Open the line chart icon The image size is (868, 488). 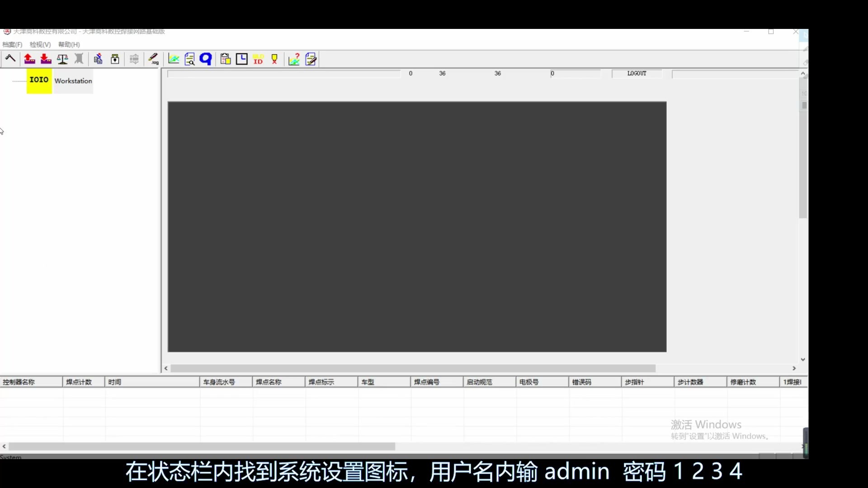174,59
